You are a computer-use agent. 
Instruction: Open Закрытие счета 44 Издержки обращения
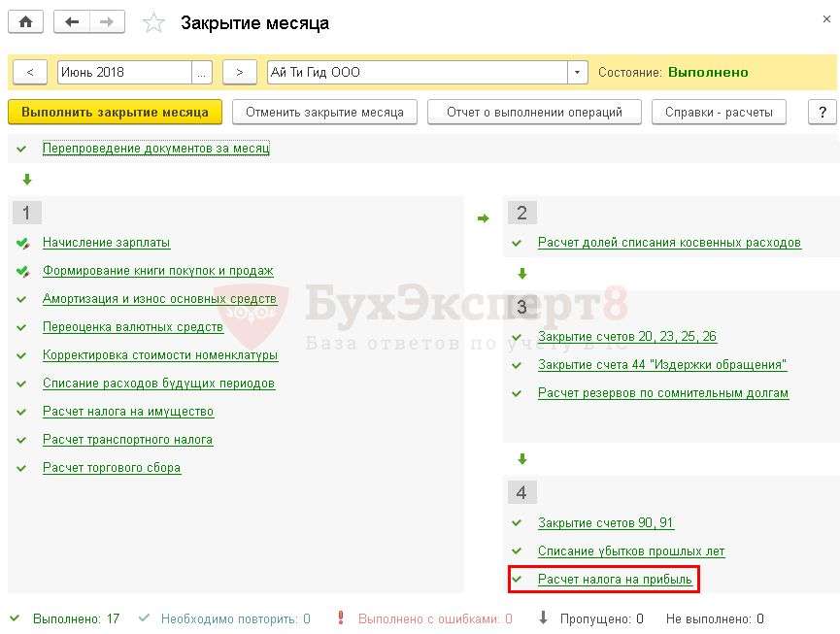(662, 365)
